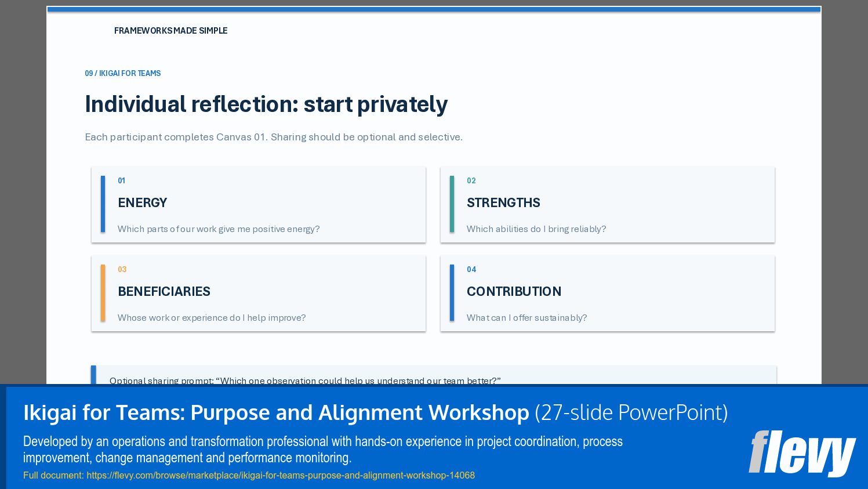
Task: Click the '03' number above BENEFICIARIES
Action: pos(122,270)
